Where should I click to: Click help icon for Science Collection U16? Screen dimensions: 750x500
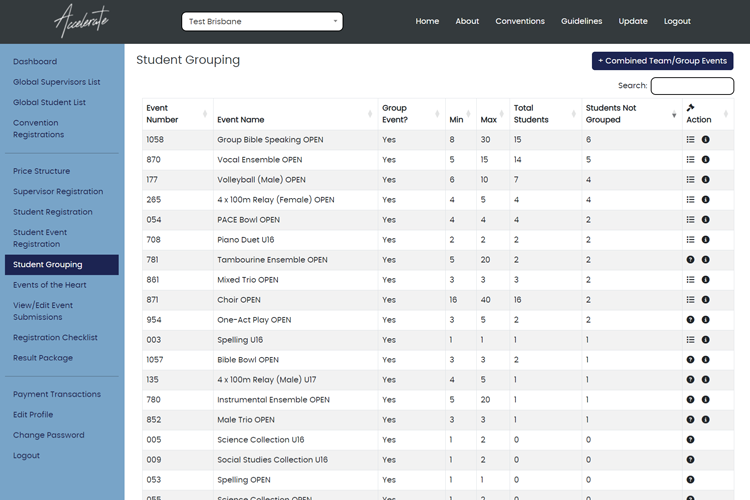[690, 440]
